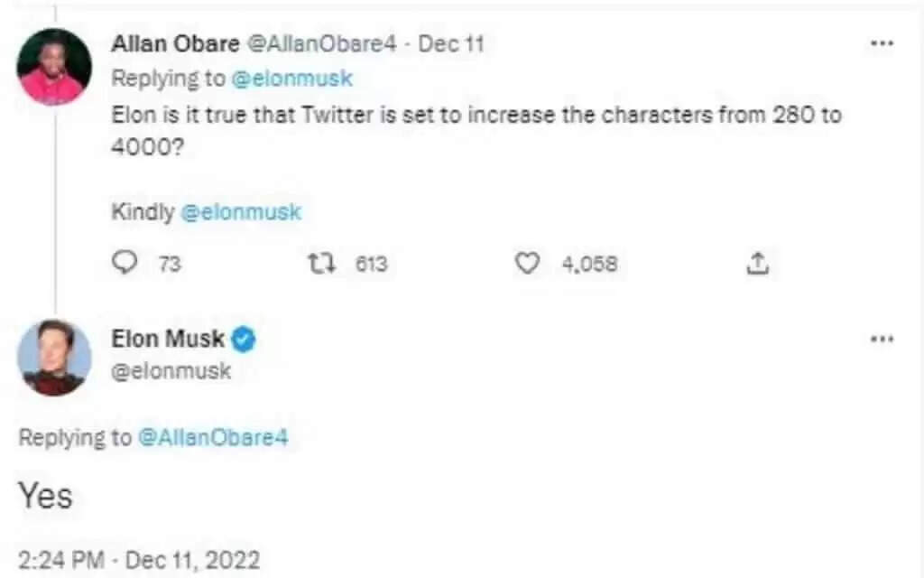Click @elonmusk in Allan's 'Replying to' line

pos(291,79)
